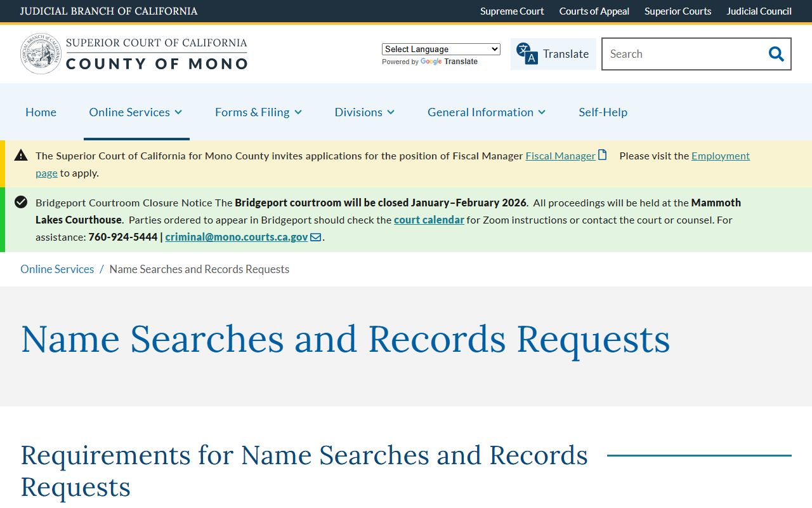The width and height of the screenshot is (812, 508).
Task: Open the Superior Courts link
Action: [678, 11]
